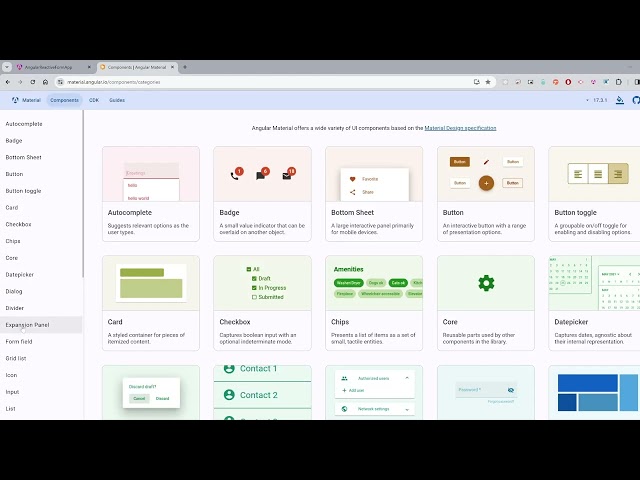Toggle the Draft checkbox in Checkbox preview

[254, 278]
